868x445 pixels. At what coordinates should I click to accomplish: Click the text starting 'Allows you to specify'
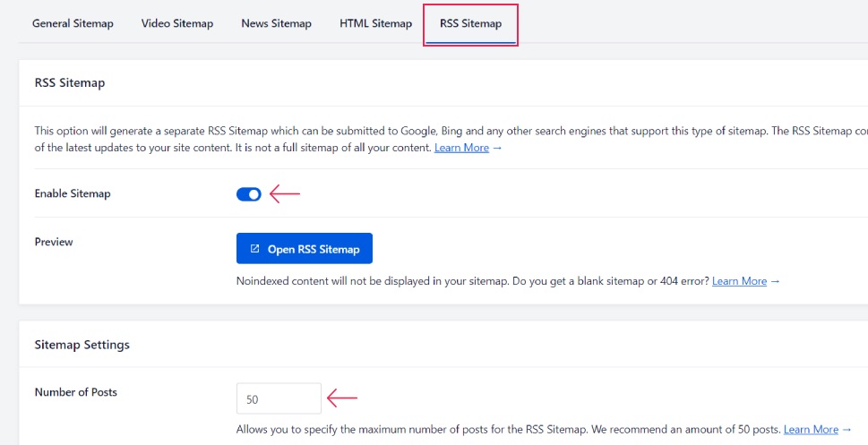[x=508, y=430]
